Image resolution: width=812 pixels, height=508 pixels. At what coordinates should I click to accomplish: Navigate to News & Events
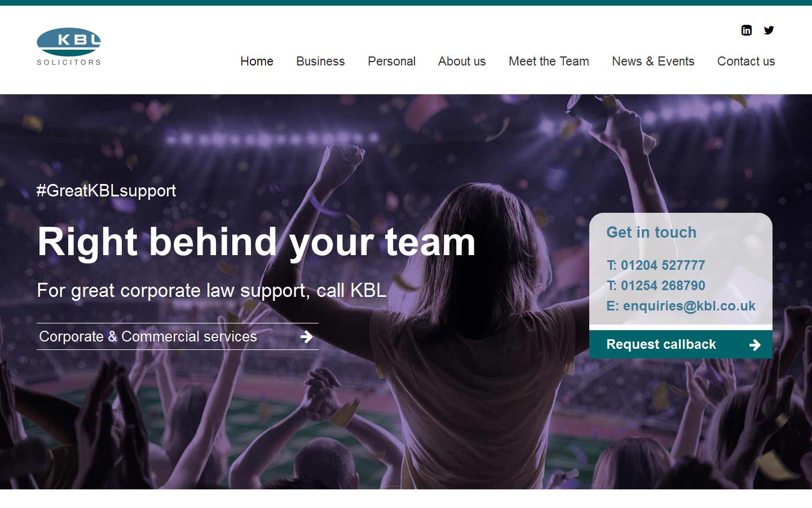653,62
